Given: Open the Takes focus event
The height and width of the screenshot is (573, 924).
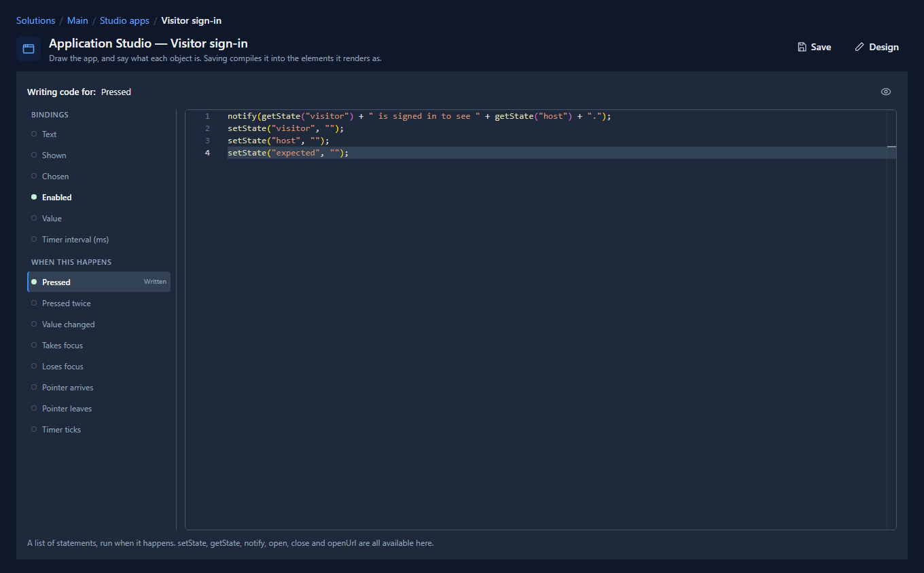Looking at the screenshot, I should click(99, 346).
